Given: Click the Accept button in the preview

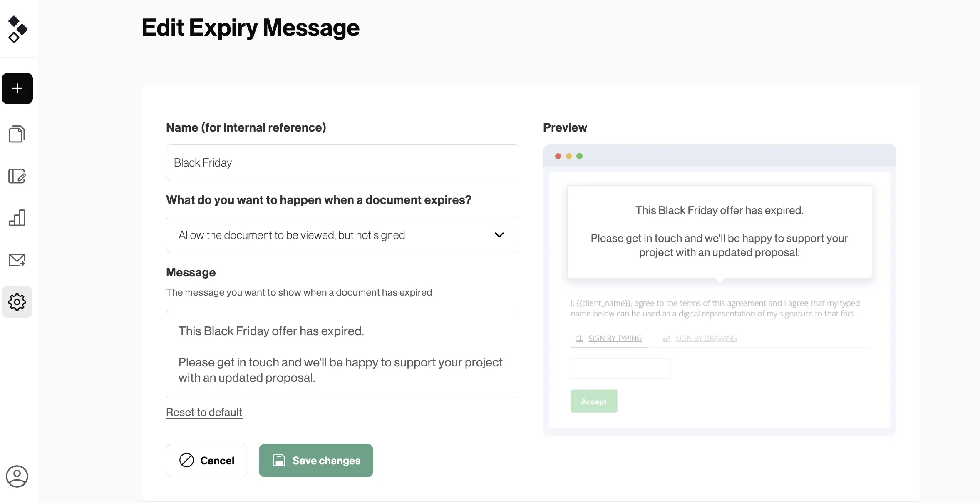Looking at the screenshot, I should pyautogui.click(x=593, y=401).
